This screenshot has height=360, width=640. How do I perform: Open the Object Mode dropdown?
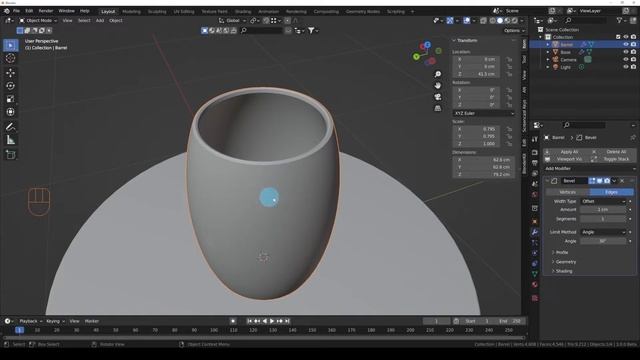click(x=38, y=20)
